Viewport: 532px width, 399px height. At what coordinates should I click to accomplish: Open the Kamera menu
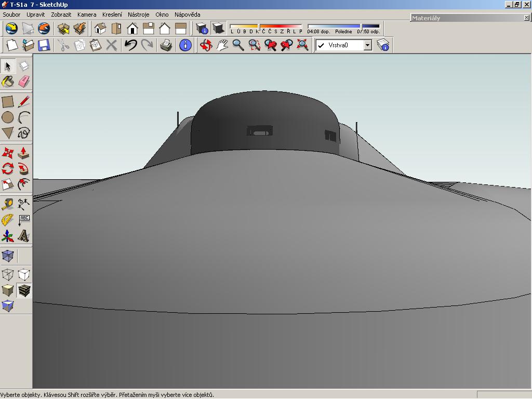[x=87, y=15]
